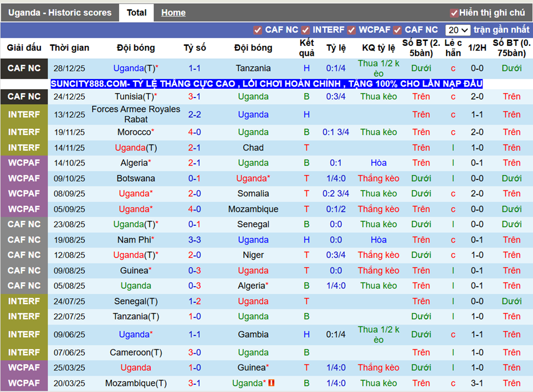Screen dimensions: 533x392
Task: Click 'Thắng kèo' in the 12/08/25 row
Action: click(378, 255)
